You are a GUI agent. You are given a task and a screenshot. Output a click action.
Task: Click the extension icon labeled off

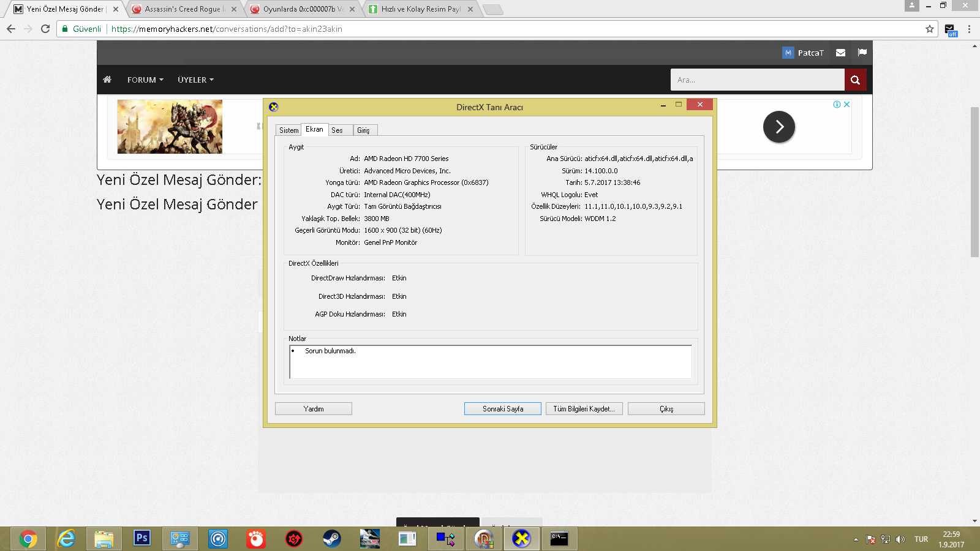[950, 30]
